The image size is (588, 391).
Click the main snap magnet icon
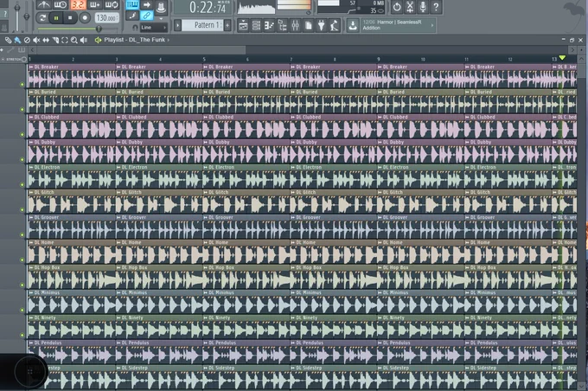[x=135, y=28]
